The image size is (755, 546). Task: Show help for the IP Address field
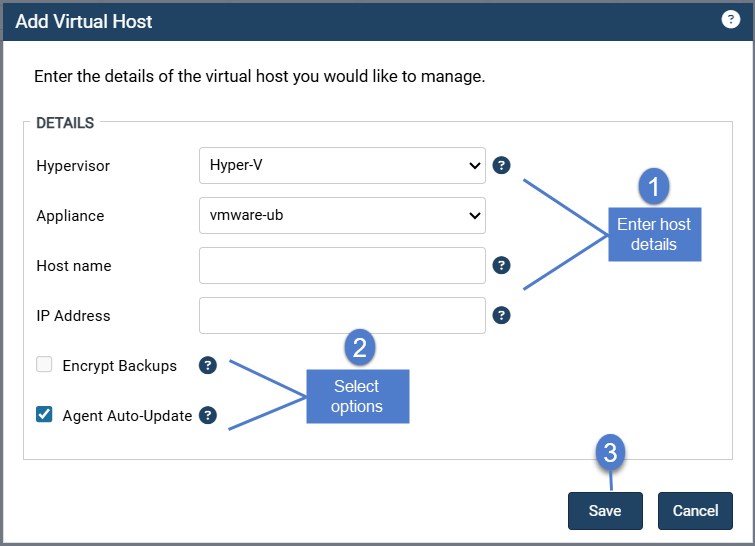[502, 315]
